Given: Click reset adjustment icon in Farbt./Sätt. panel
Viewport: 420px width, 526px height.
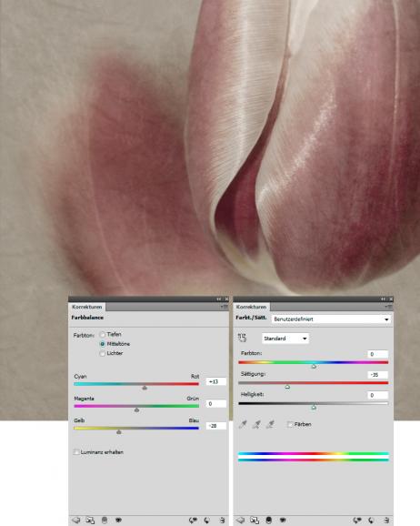Looking at the screenshot, I should pyautogui.click(x=371, y=520).
